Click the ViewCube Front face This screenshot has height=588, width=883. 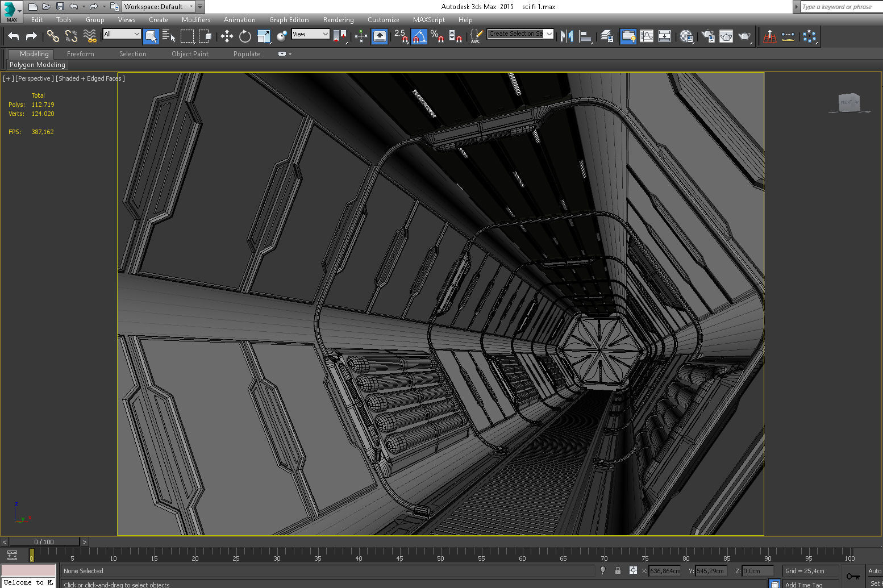tap(846, 102)
